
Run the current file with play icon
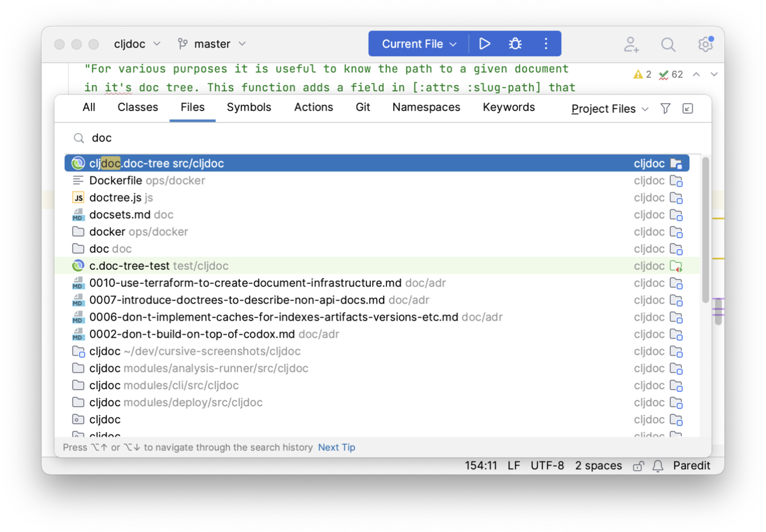[x=484, y=44]
